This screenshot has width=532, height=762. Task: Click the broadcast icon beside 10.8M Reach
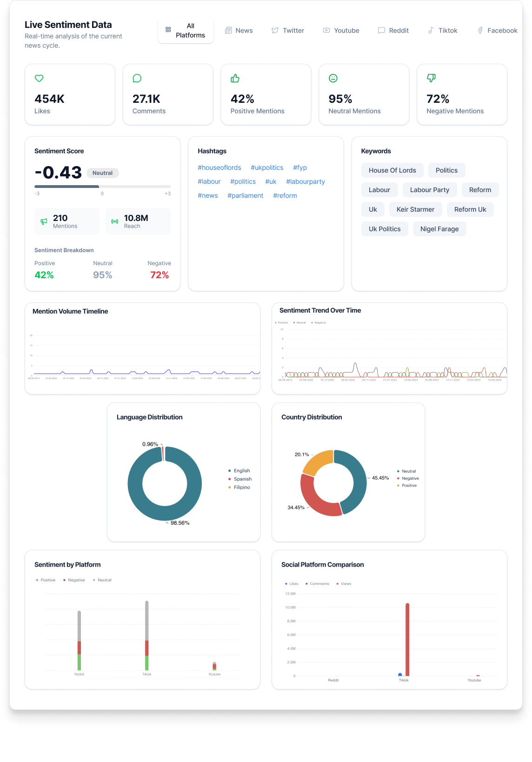click(x=115, y=221)
